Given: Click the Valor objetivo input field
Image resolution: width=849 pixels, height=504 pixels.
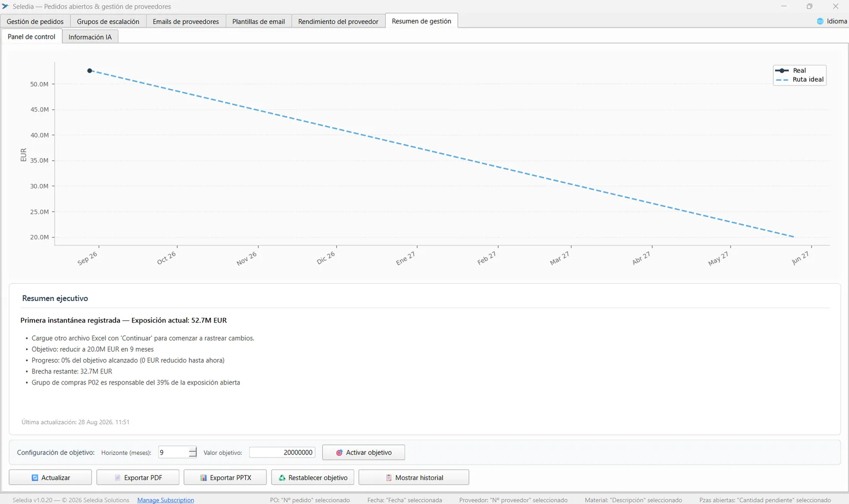Looking at the screenshot, I should click(x=282, y=453).
